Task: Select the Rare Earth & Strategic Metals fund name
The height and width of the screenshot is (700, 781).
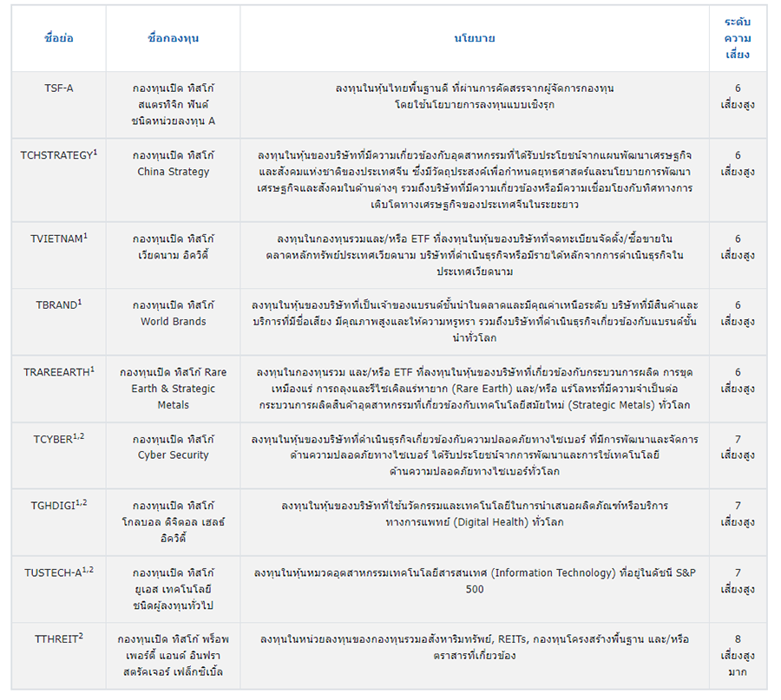Action: pyautogui.click(x=174, y=389)
